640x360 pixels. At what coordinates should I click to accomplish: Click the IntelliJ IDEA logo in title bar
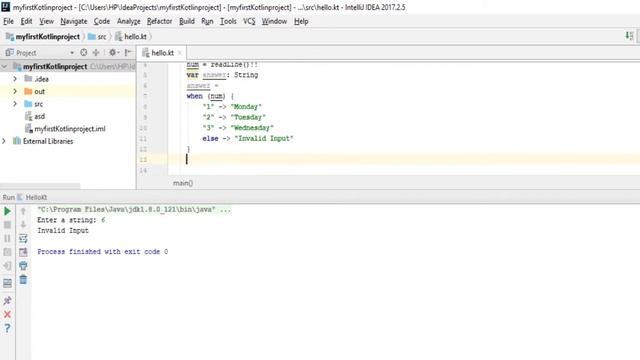[x=6, y=7]
